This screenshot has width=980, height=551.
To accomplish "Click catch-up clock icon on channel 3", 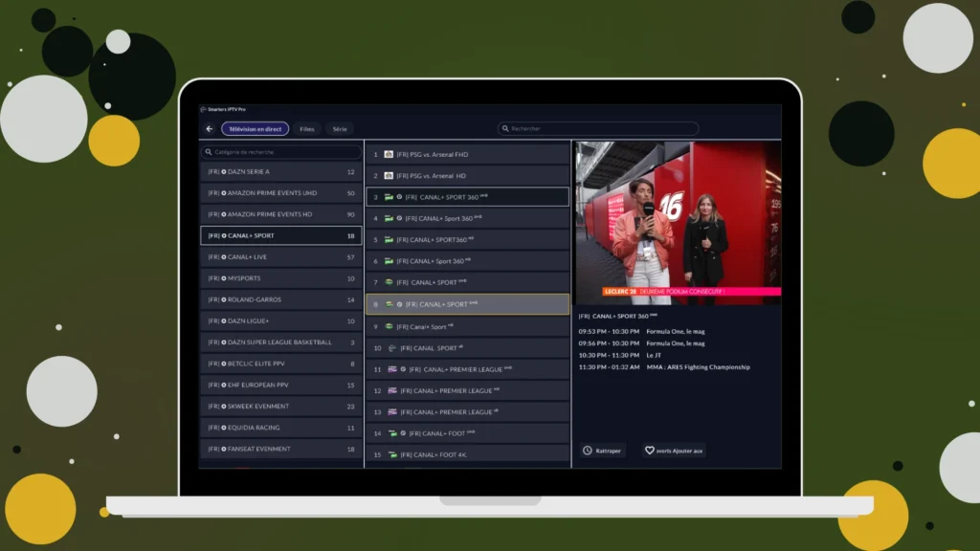I will pos(399,197).
